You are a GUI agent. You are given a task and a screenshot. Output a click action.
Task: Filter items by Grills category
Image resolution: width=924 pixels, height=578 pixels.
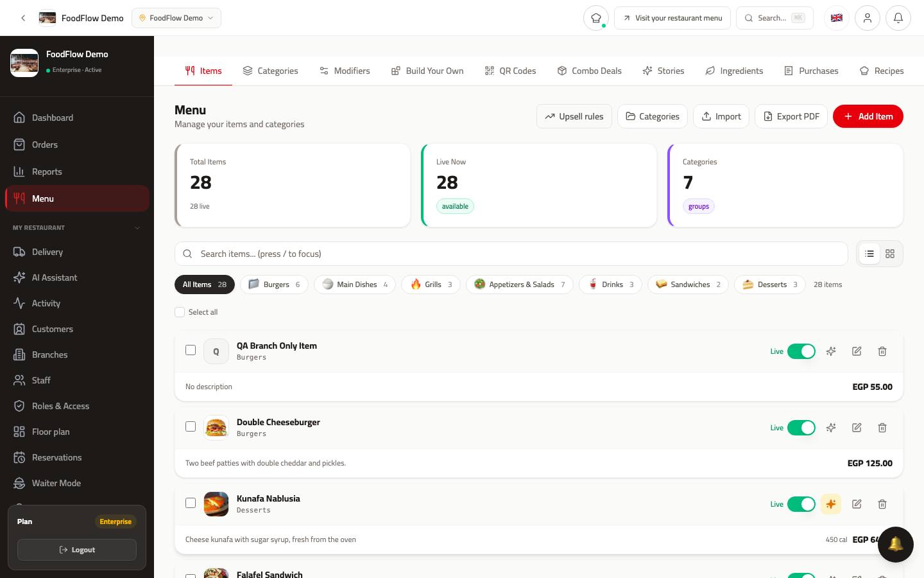[x=431, y=285]
